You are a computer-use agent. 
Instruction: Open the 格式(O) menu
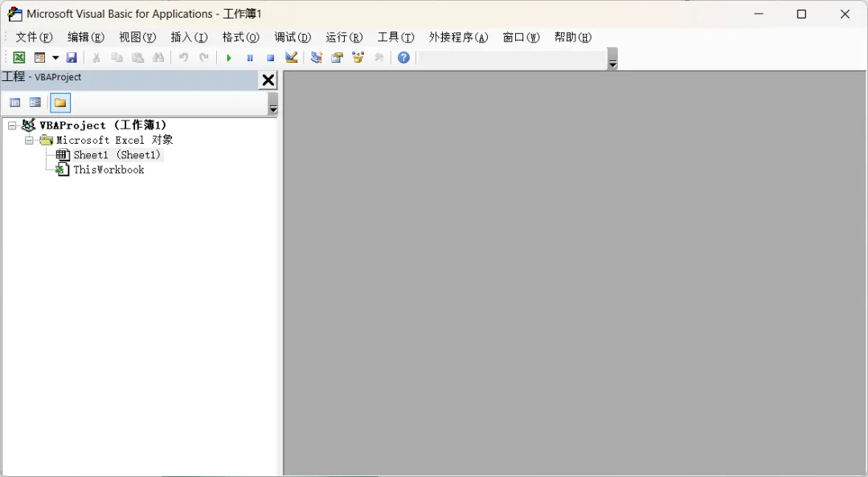coord(241,37)
